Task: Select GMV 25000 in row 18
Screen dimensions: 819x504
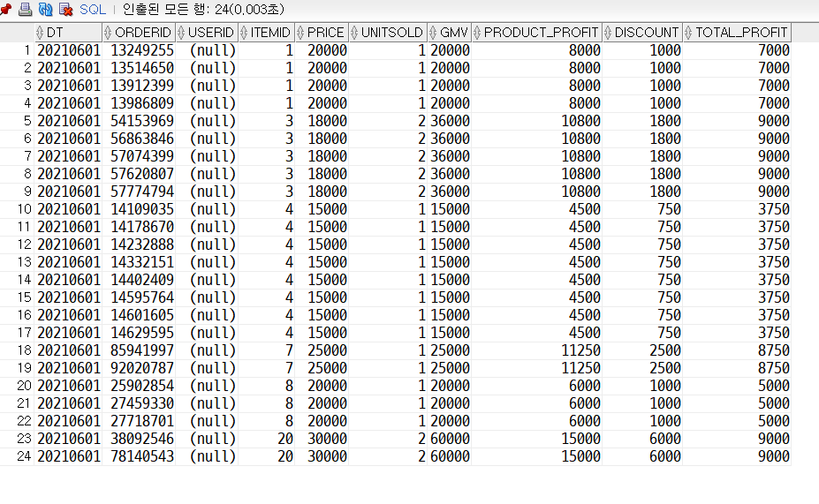Action: pos(451,350)
